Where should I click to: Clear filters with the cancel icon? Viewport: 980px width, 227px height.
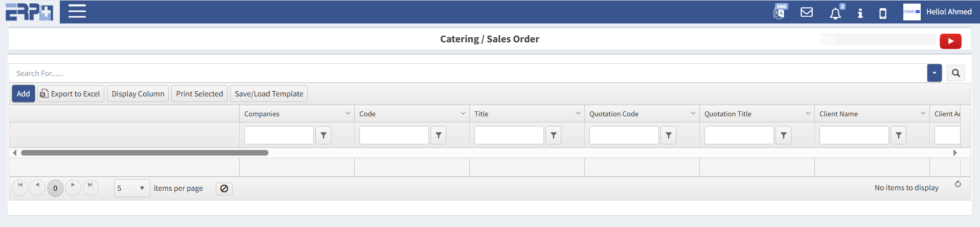pos(224,189)
